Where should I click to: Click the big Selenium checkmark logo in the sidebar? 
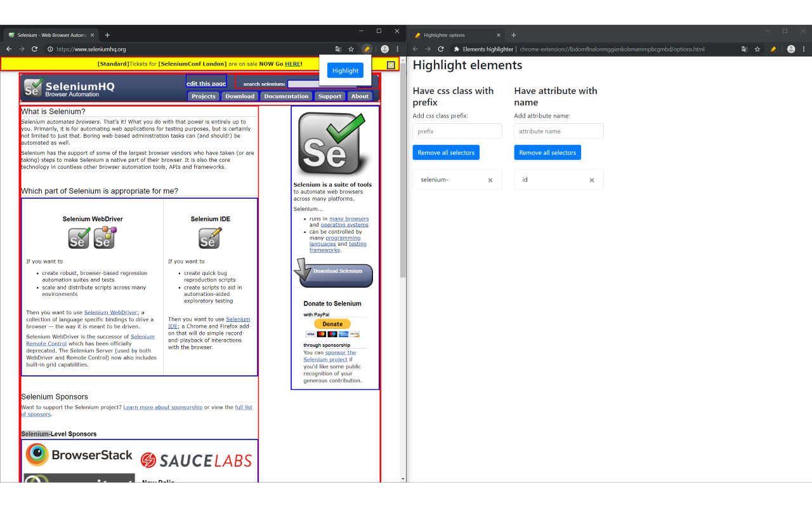[332, 144]
